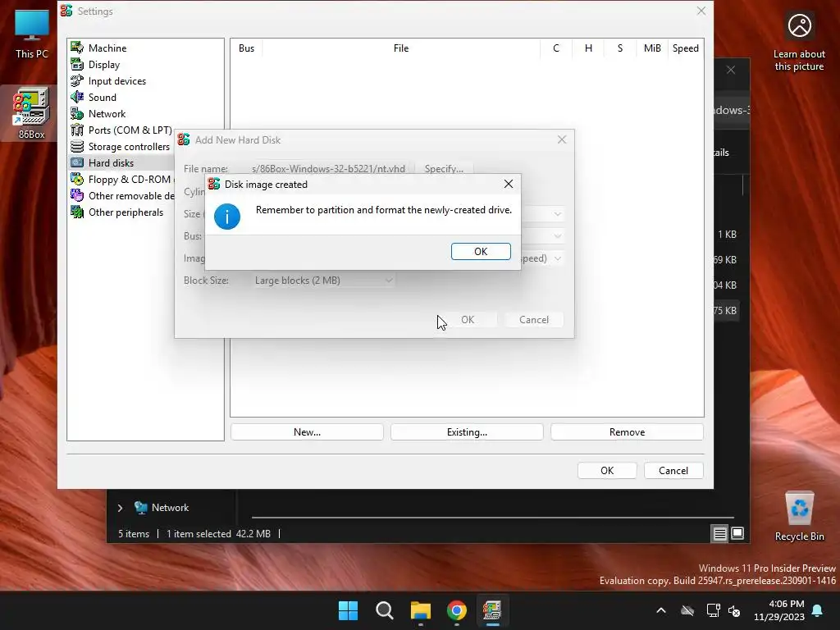Select Floppy & CD-ROM icon in sidebar

(x=77, y=180)
